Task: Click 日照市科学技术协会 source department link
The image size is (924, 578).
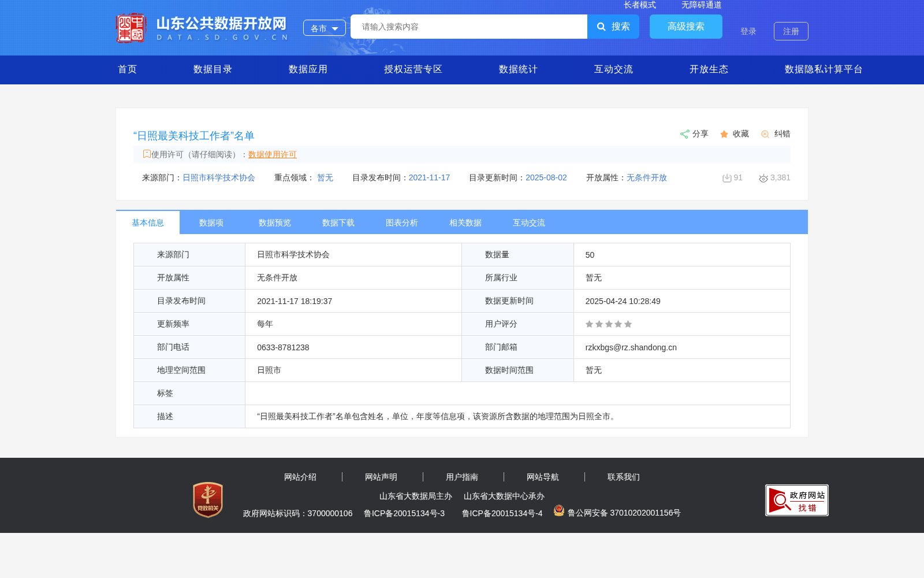Action: 219,177
